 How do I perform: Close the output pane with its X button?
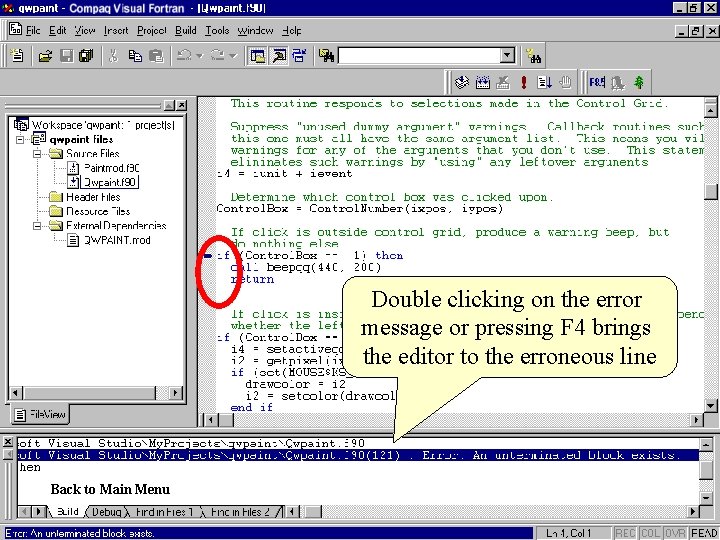point(7,442)
